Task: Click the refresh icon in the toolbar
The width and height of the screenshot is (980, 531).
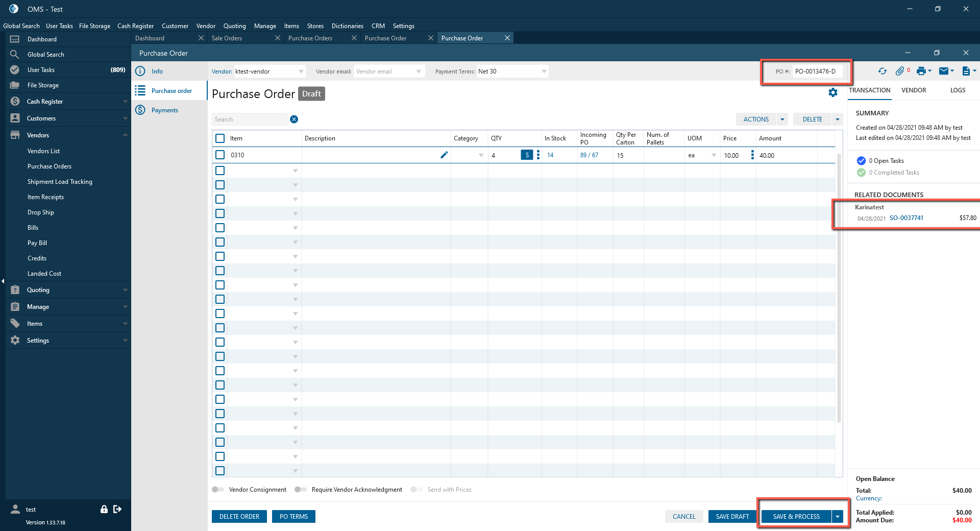Action: click(882, 71)
